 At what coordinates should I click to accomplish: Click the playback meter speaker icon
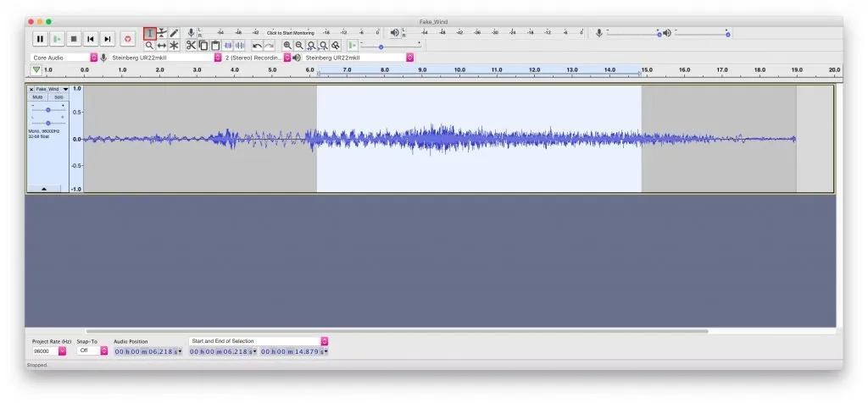tap(394, 33)
